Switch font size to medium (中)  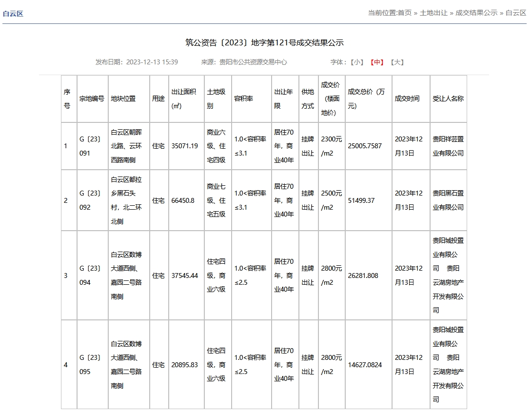[x=378, y=62]
